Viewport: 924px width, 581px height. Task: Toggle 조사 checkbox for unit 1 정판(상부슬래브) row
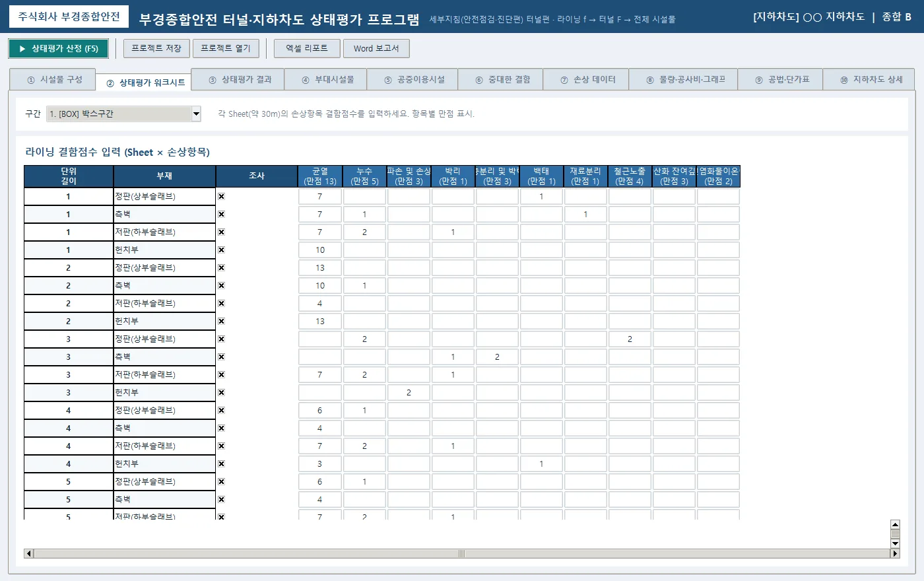coord(222,197)
